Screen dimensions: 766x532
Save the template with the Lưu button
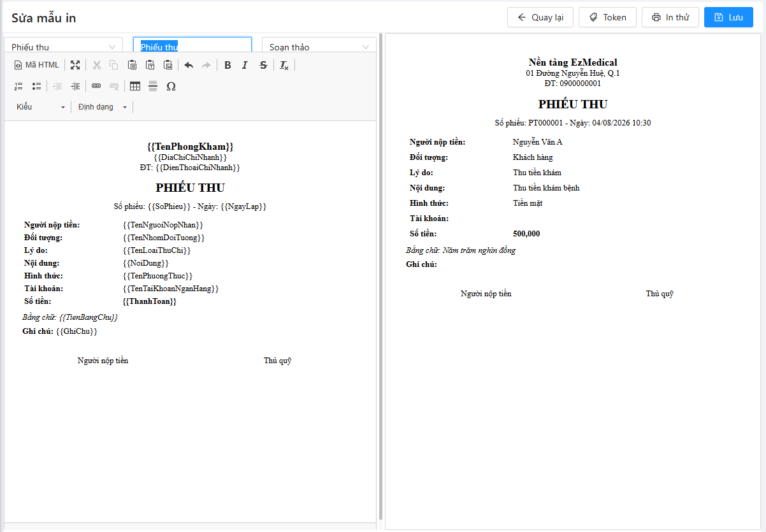pos(728,17)
